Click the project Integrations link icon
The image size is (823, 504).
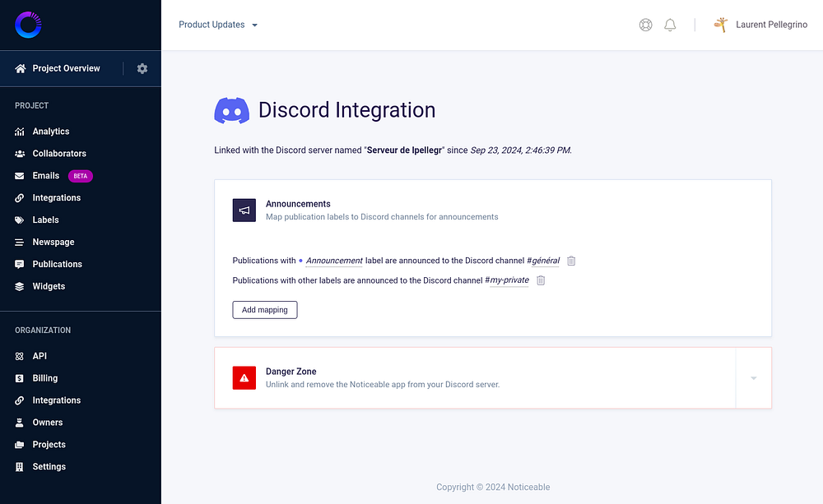(x=20, y=197)
